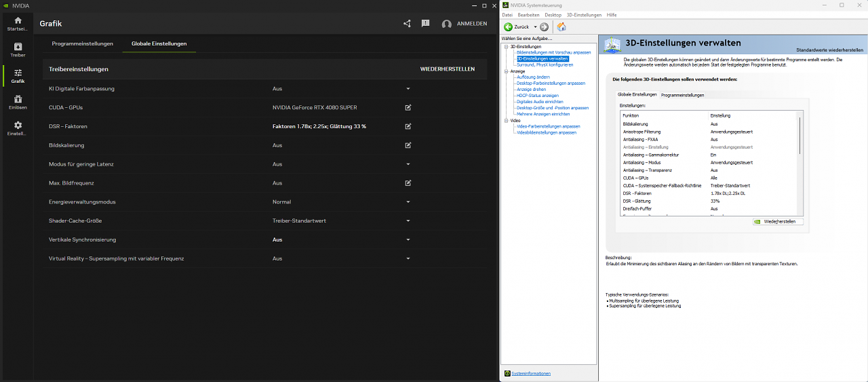Viewport: 868px width, 382px height.
Task: Open Treiber section in sidebar
Action: coord(18,50)
